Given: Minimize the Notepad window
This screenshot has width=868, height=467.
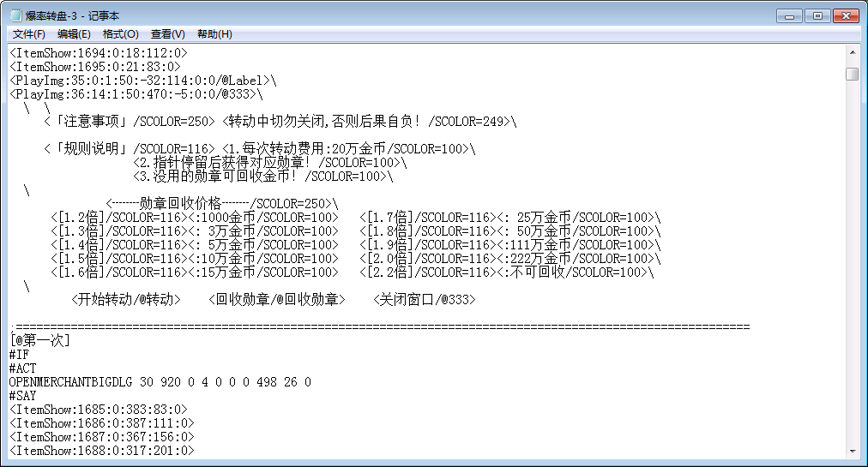Looking at the screenshot, I should pos(789,15).
